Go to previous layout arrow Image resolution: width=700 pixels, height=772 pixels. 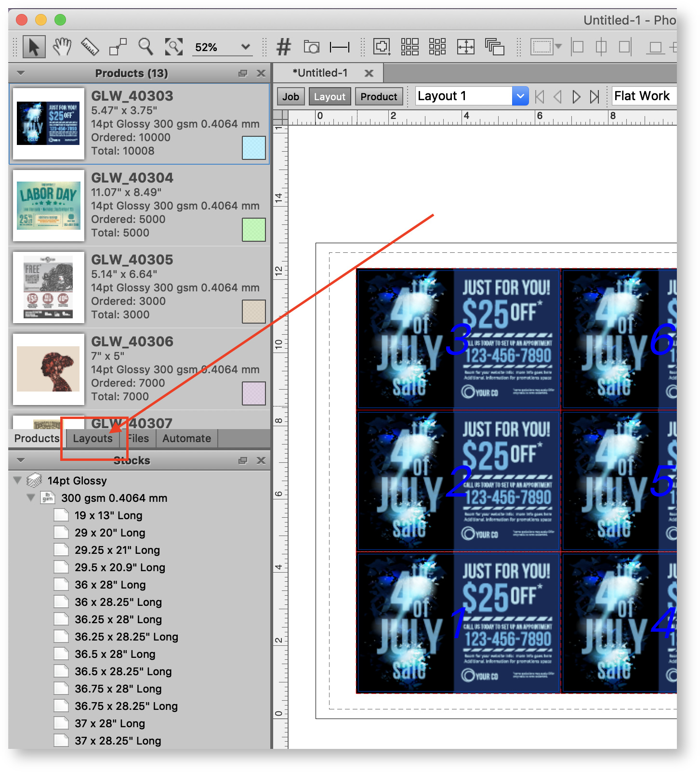coord(558,97)
